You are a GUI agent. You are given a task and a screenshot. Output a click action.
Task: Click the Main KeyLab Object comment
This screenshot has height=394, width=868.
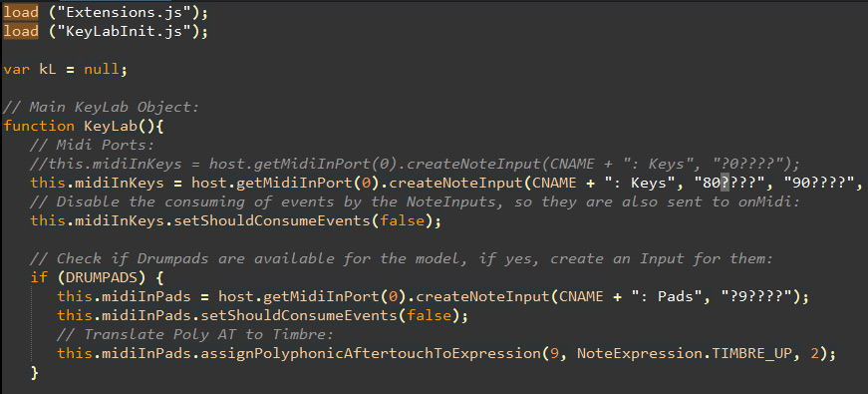pos(101,107)
